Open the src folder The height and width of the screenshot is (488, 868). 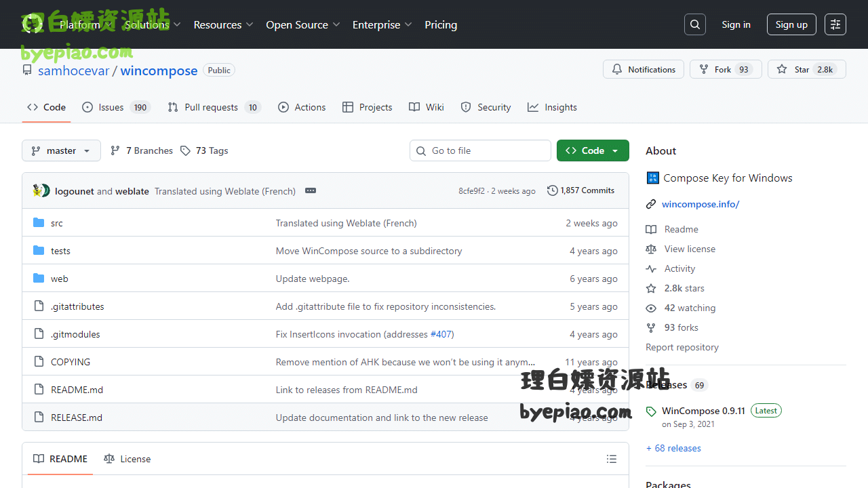pos(57,223)
